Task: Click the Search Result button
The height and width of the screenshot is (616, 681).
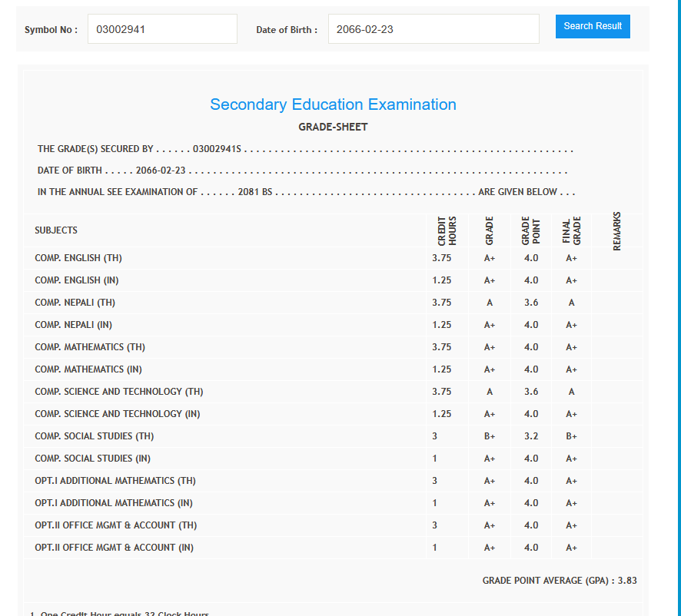Action: (593, 26)
